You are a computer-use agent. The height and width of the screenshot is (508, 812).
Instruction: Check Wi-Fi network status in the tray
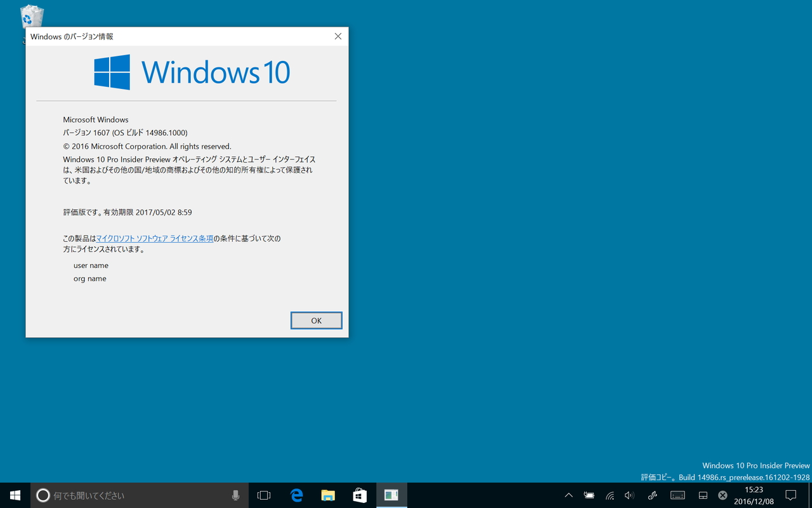610,495
